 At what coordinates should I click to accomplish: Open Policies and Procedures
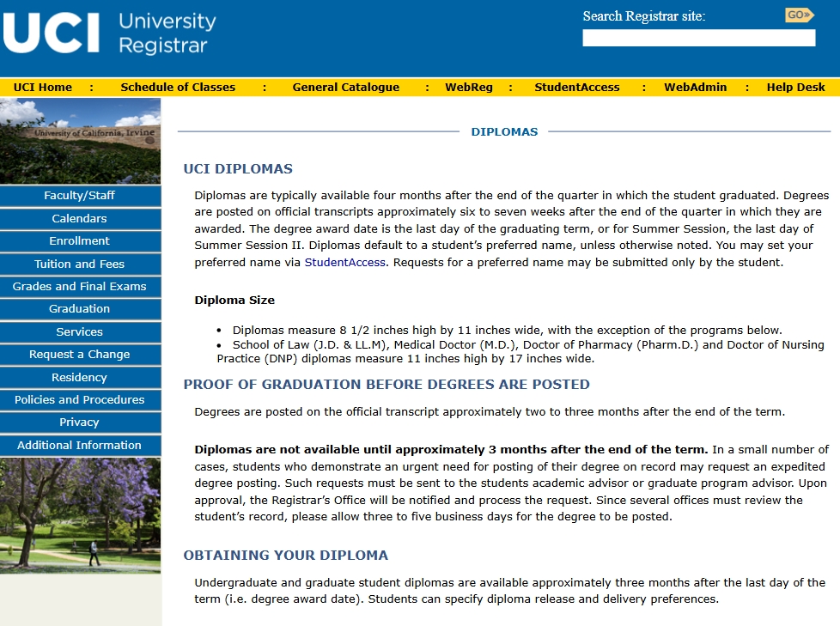pyautogui.click(x=80, y=400)
